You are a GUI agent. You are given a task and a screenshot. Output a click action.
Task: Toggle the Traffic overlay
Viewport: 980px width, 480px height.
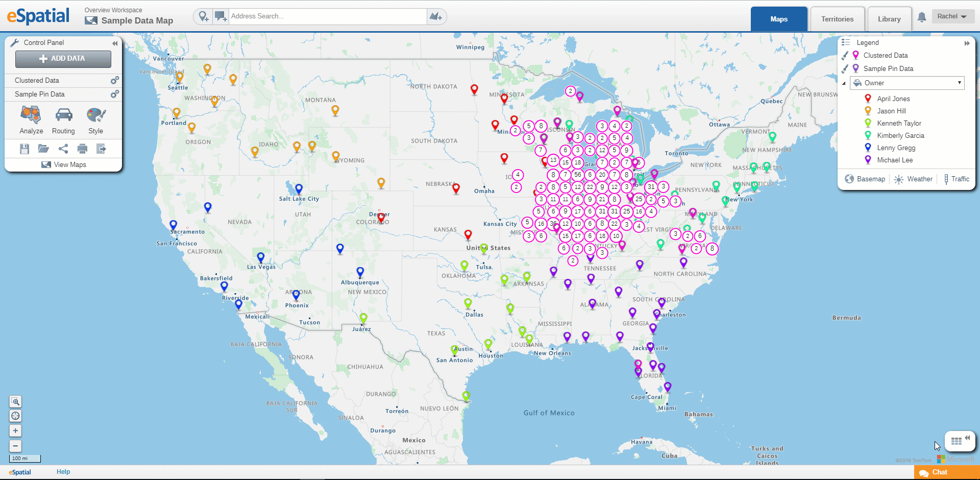pos(957,179)
